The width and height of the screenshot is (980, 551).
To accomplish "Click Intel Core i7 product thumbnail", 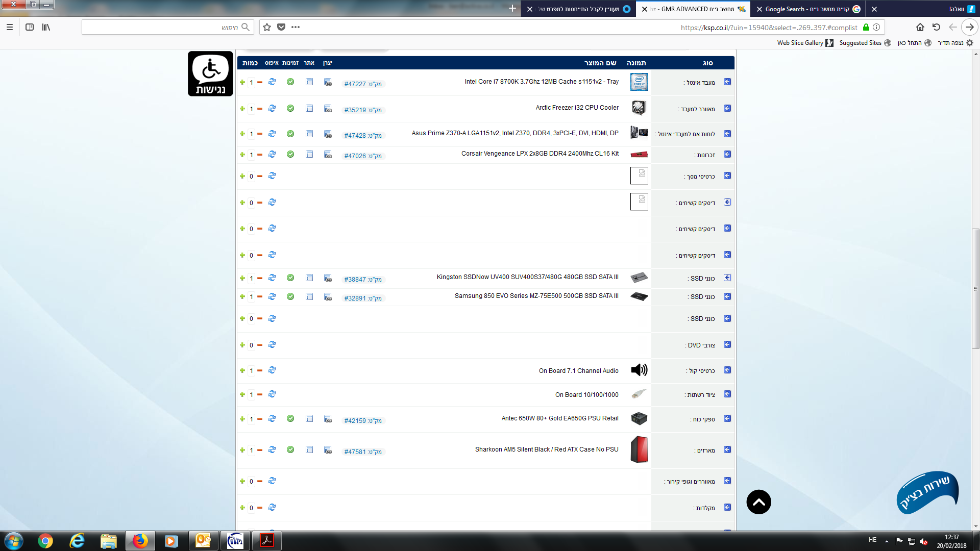I will tap(639, 82).
